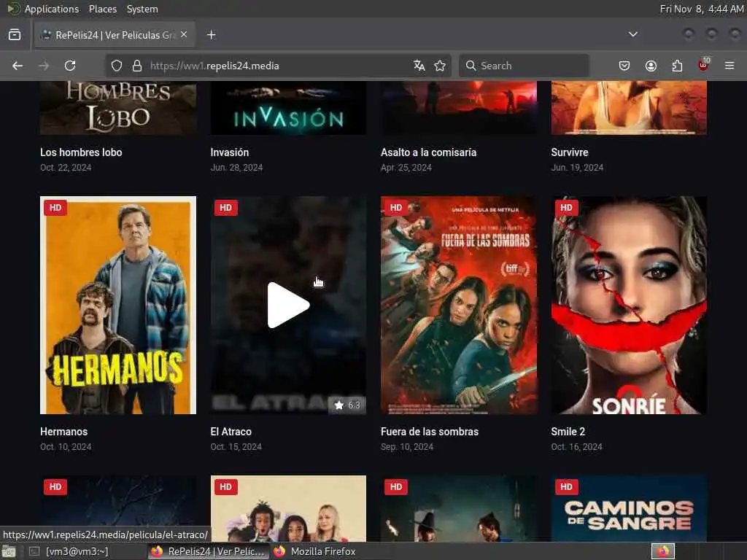
Task: Click HD badge on Hermanos poster
Action: (x=55, y=208)
